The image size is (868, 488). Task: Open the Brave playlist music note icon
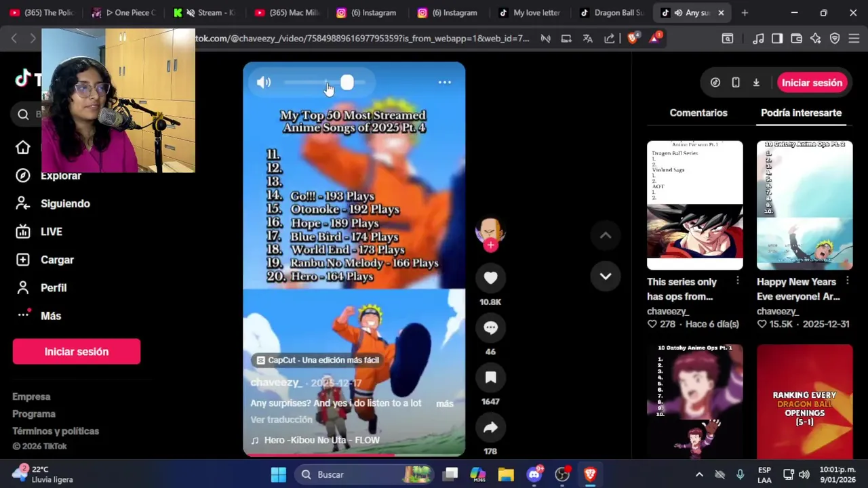click(x=758, y=39)
